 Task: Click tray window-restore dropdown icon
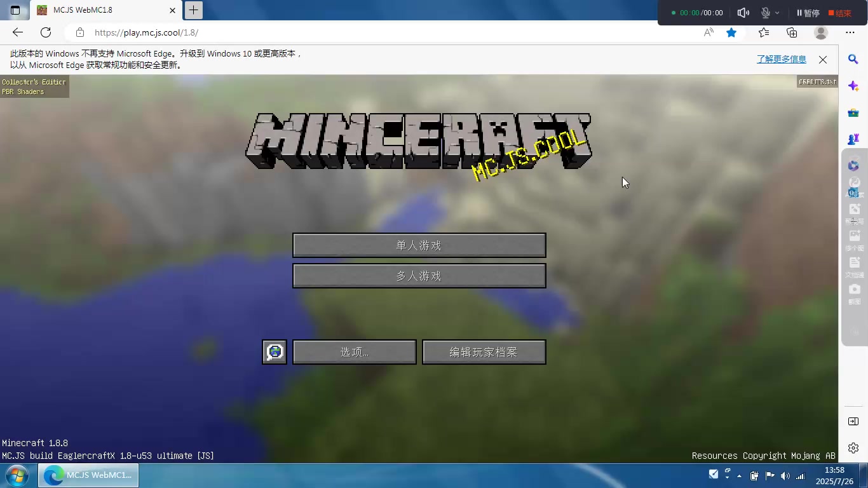pos(728,474)
